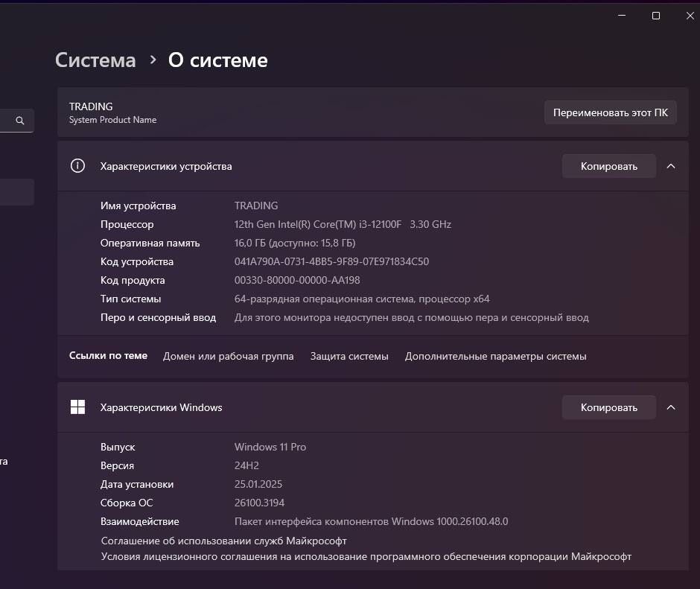
Task: Click the Выпуск label
Action: pos(118,447)
